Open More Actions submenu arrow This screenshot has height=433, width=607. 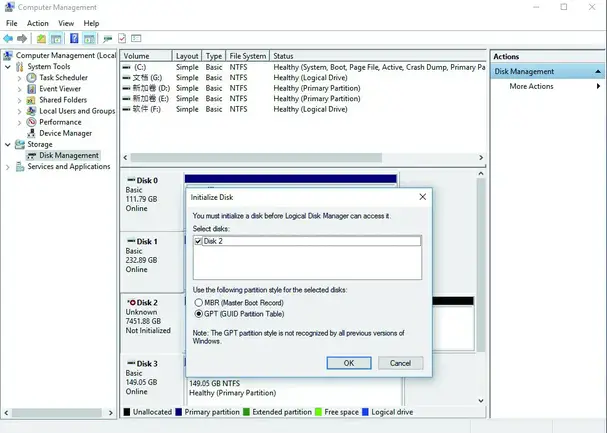coord(598,86)
